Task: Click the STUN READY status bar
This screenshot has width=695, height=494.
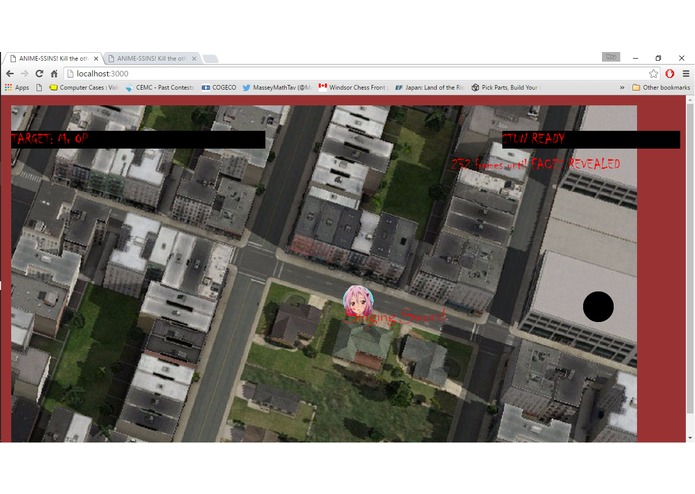Action: coord(591,139)
